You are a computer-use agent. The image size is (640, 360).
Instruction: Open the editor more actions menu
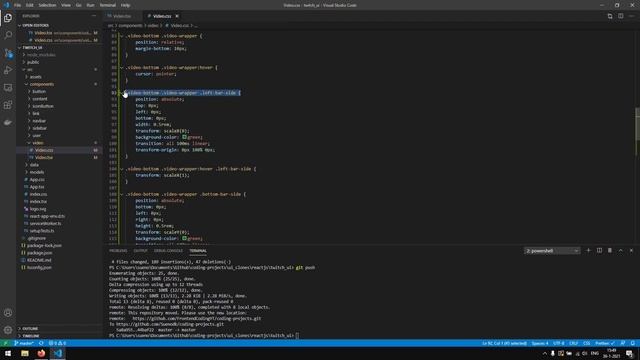pyautogui.click(x=631, y=16)
